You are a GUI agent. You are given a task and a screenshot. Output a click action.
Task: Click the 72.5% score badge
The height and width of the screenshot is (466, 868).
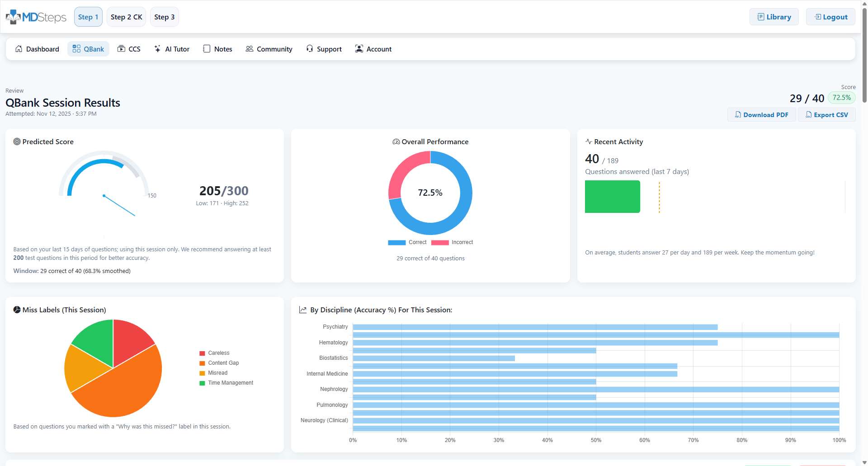(x=841, y=98)
